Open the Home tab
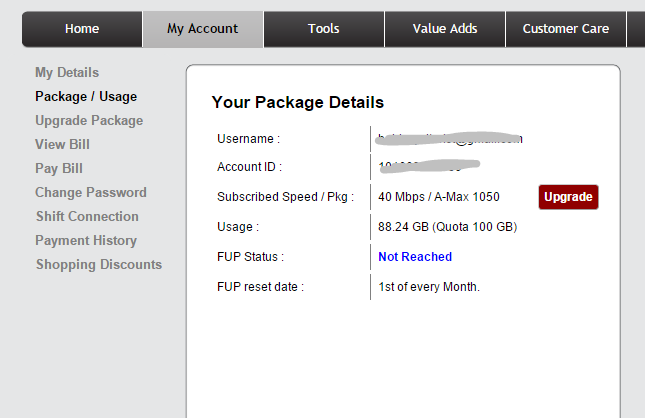 pos(82,29)
